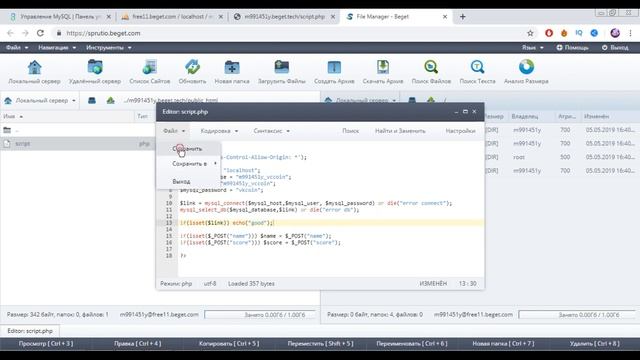Click the left panel disk usage bar
This screenshot has width=640, height=360.
click(260, 315)
